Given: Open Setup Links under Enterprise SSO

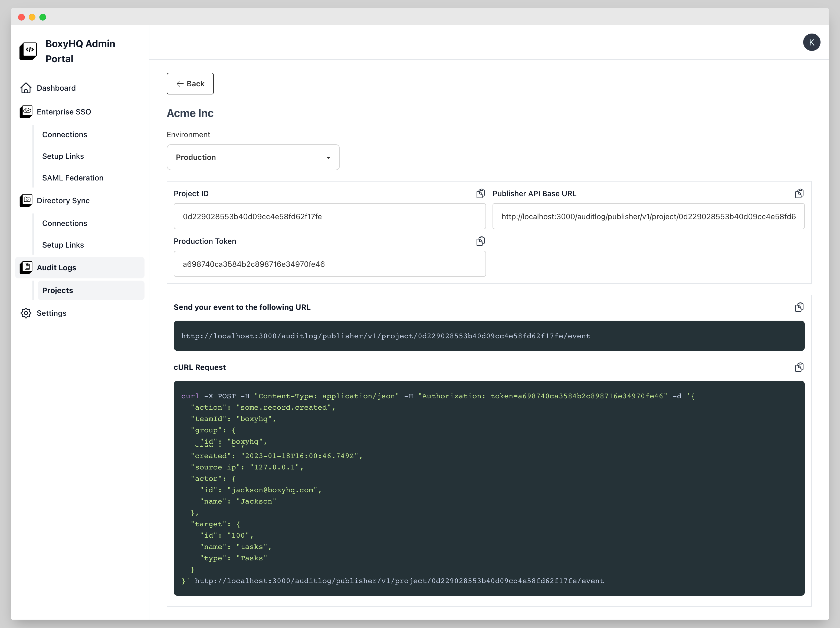Looking at the screenshot, I should coord(63,156).
